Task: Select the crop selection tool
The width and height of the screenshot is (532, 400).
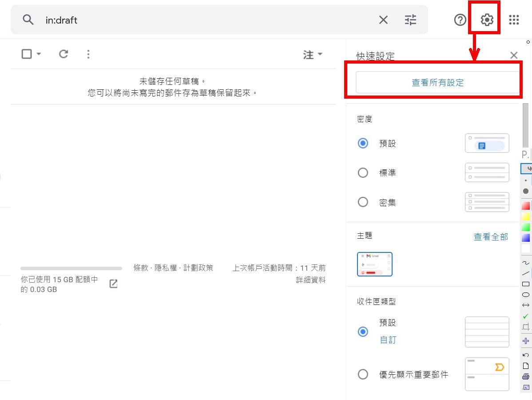Action: click(x=525, y=327)
